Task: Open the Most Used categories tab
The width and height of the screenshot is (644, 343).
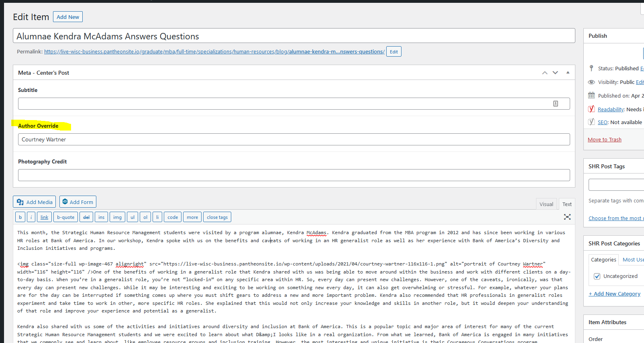Action: pyautogui.click(x=633, y=260)
